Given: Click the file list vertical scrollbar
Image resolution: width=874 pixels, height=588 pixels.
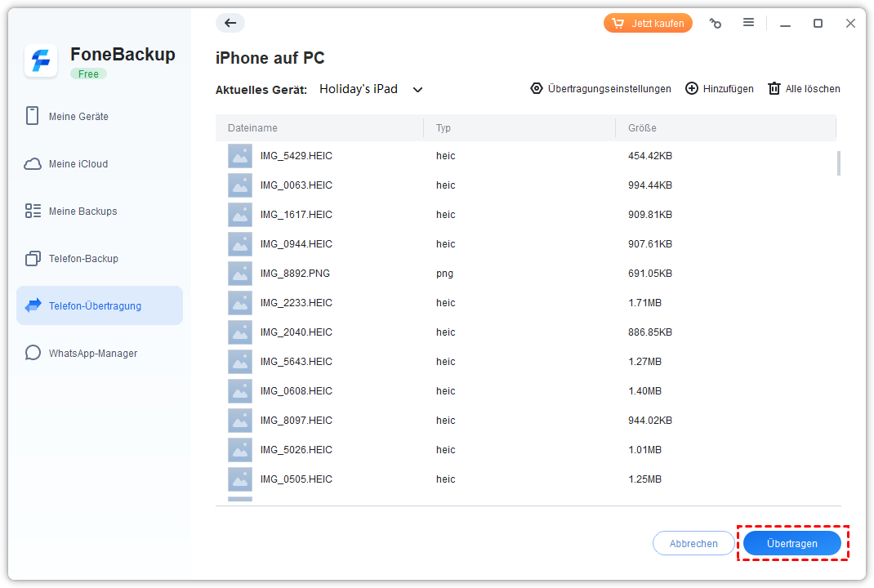Looking at the screenshot, I should point(838,163).
